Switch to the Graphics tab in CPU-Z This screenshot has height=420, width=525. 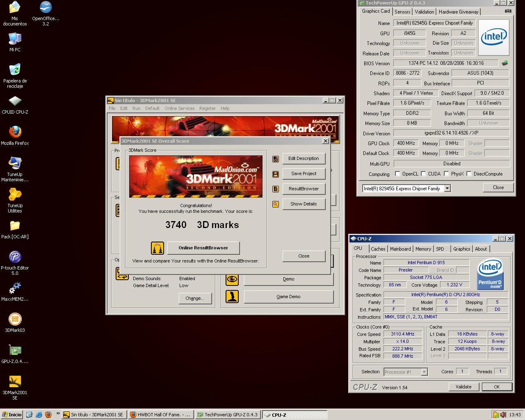(x=461, y=249)
